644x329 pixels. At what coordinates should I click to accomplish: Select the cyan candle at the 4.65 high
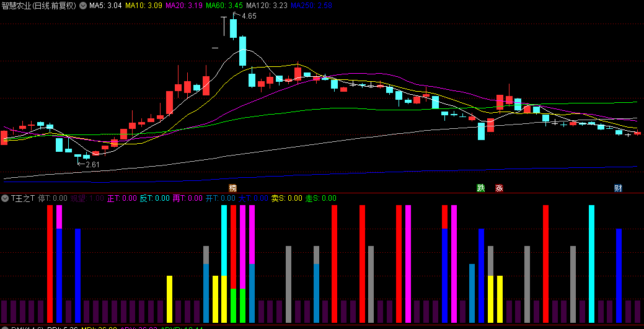coord(233,27)
